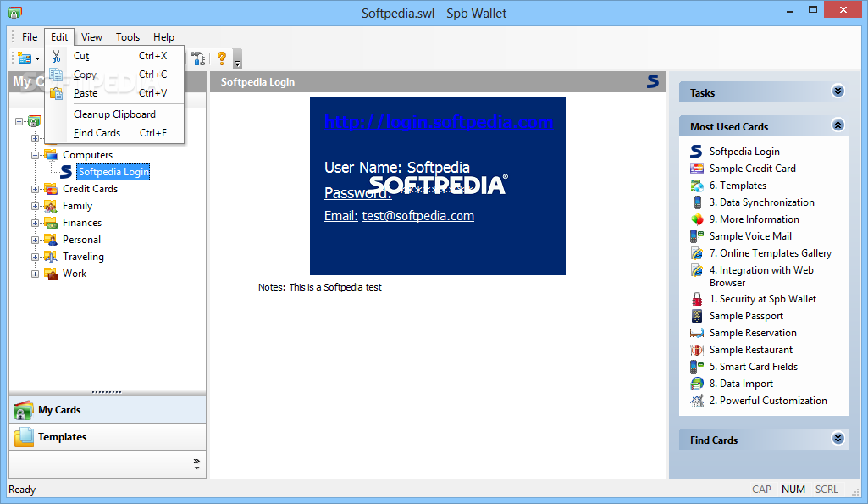Click the Notes field text
The height and width of the screenshot is (504, 868).
pyautogui.click(x=335, y=287)
